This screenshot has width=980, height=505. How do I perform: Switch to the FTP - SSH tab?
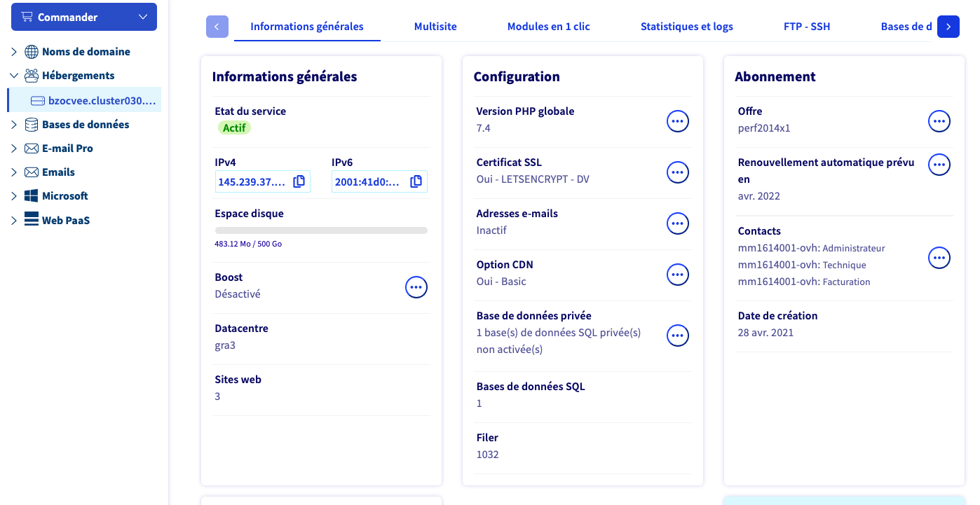pos(807,27)
